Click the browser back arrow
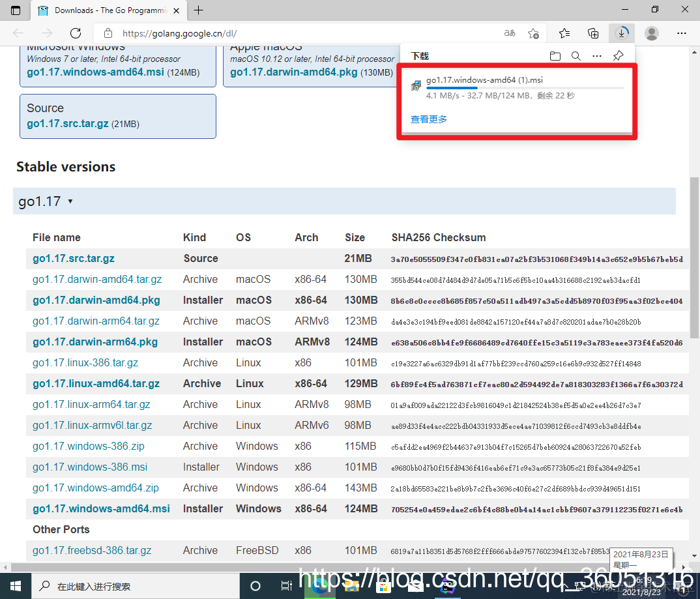 pyautogui.click(x=18, y=33)
